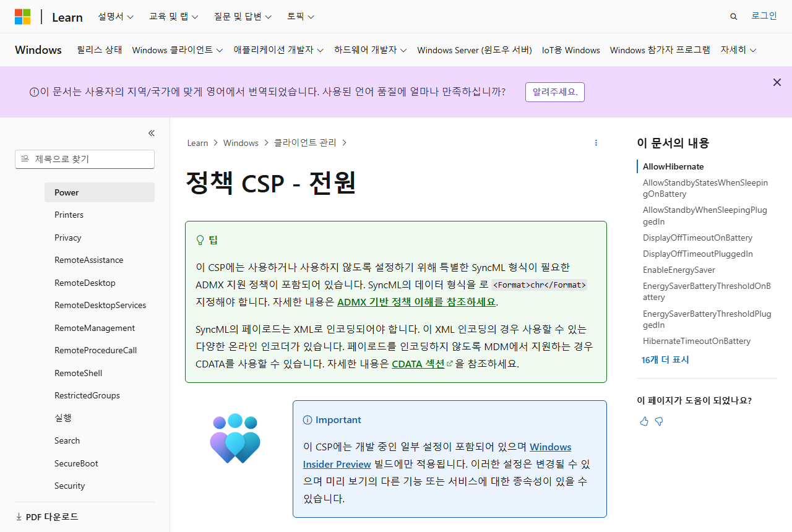Click the 제목으로 찾기 filter input
The image size is (792, 532).
pyautogui.click(x=85, y=159)
